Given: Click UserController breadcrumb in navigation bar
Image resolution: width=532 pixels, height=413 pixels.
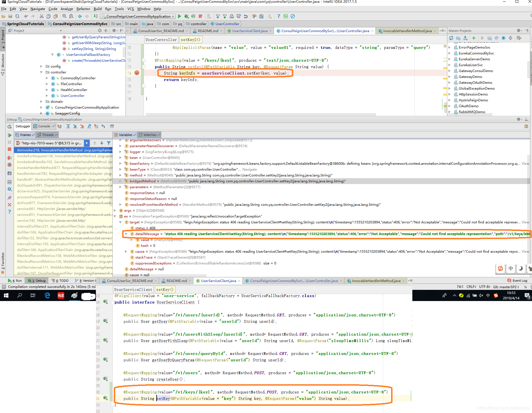Looking at the screenshot, I should [225, 24].
